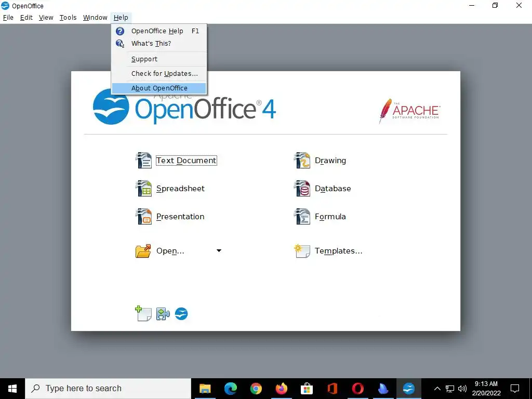Open File Explorer from the taskbar
Screen dimensions: 532x399
pos(205,389)
